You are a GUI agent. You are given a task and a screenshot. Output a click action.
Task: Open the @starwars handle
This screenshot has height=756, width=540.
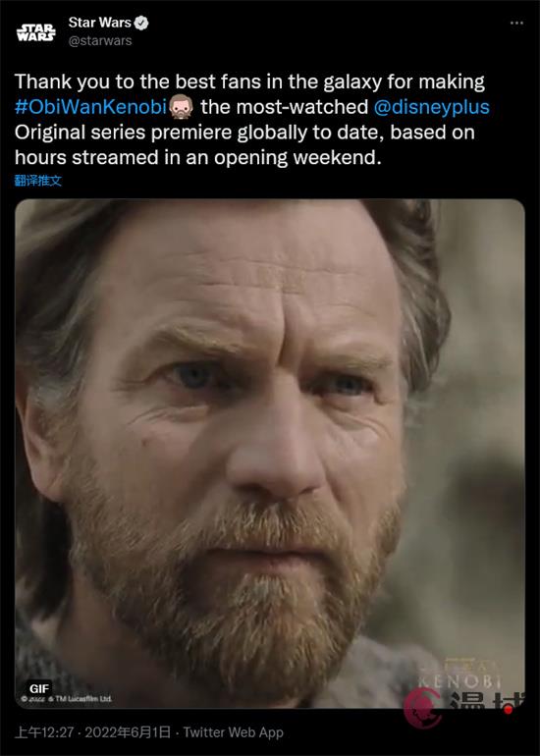[x=100, y=41]
